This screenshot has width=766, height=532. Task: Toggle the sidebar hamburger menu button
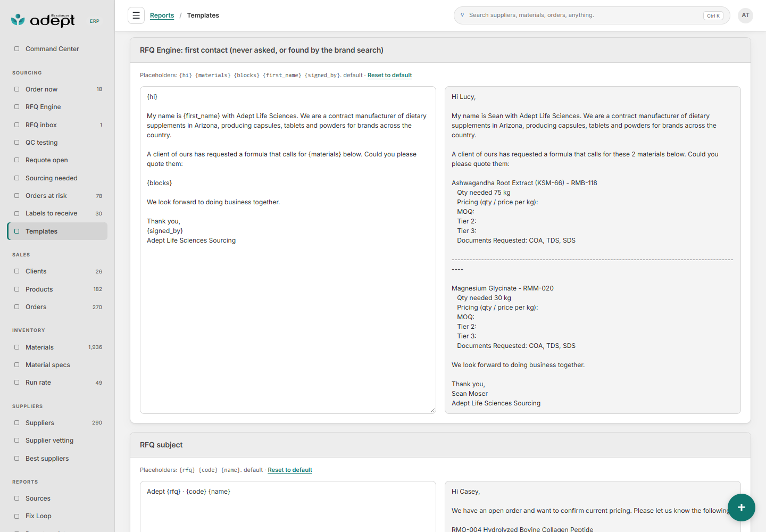[x=136, y=15]
